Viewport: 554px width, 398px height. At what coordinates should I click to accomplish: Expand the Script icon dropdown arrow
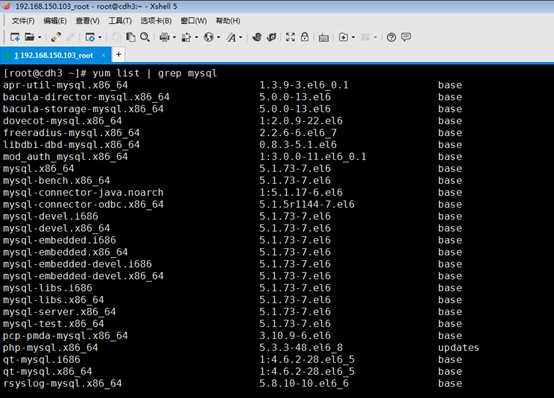(353, 37)
